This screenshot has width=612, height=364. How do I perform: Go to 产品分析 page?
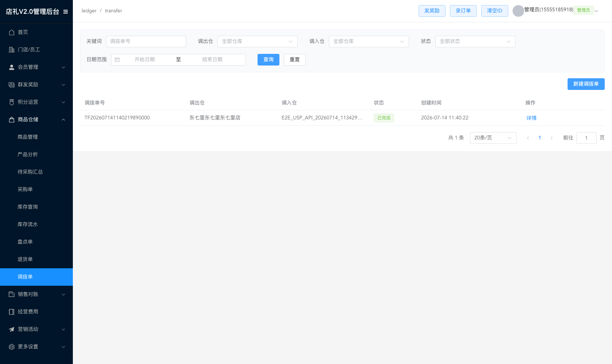click(x=36, y=154)
